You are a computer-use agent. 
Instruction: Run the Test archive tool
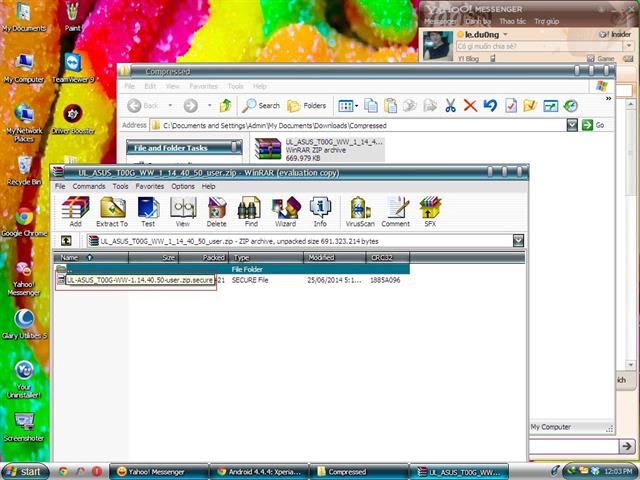point(148,211)
